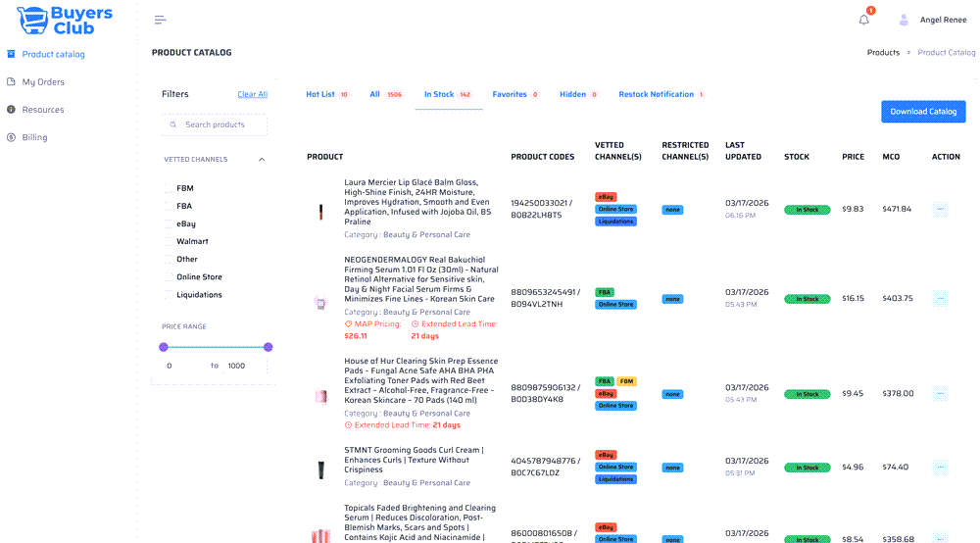Viewport: 980px width, 543px height.
Task: Click the Search products field
Action: 215,125
